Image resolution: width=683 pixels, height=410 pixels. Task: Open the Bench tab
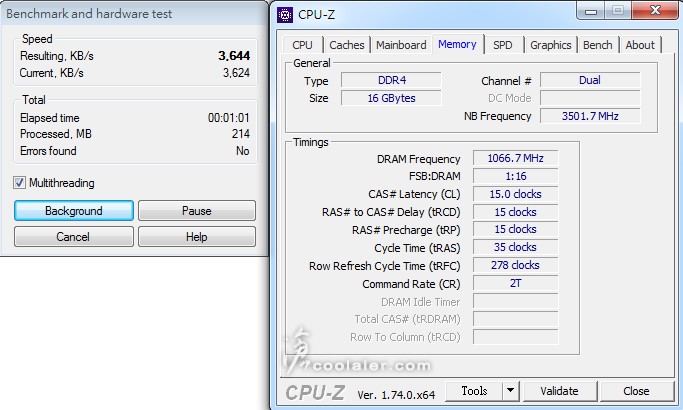[598, 45]
